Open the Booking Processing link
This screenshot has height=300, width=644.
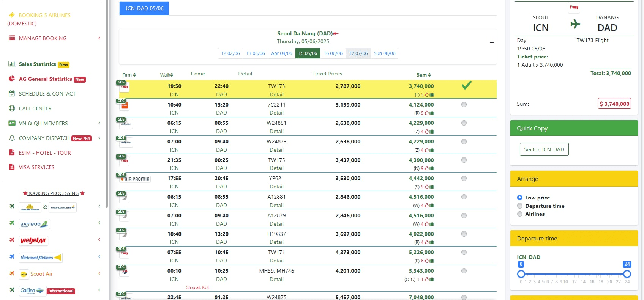(53, 193)
